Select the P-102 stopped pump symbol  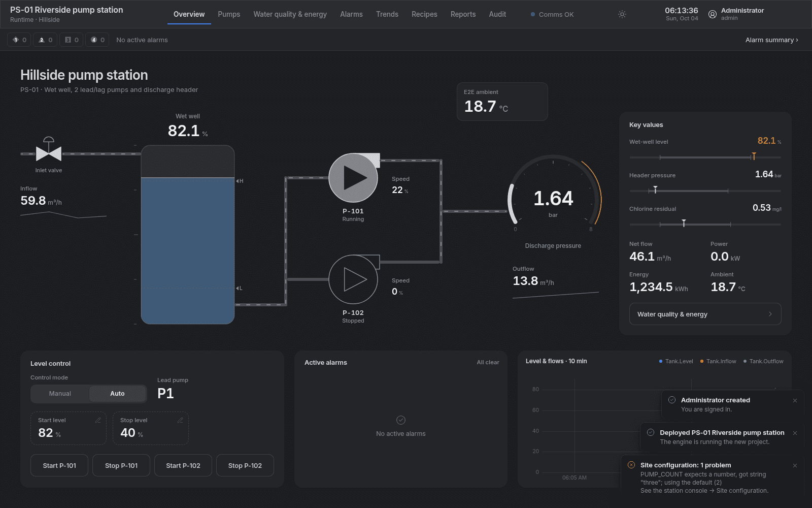353,279
